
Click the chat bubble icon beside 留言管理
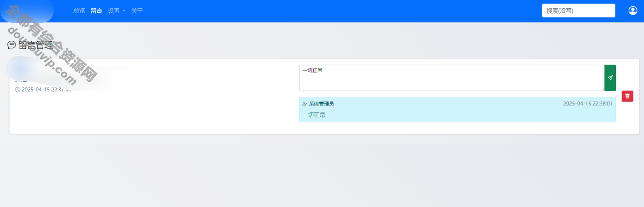coord(12,45)
